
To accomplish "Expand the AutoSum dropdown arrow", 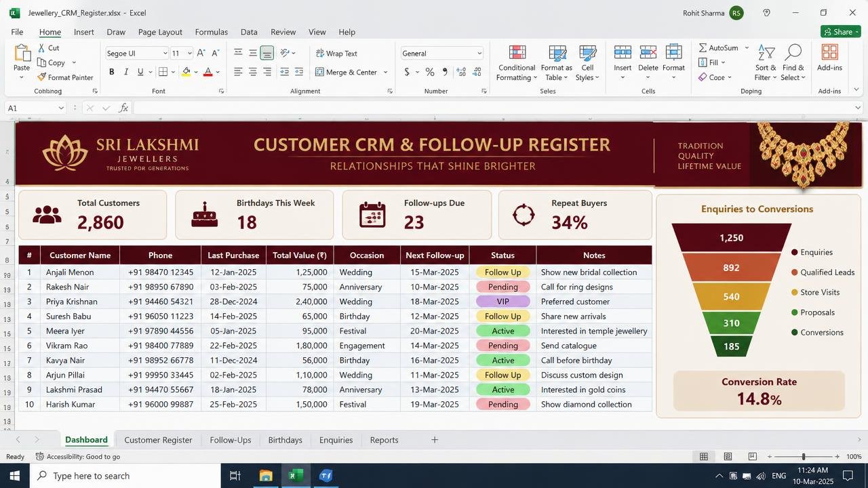I will 747,48.
